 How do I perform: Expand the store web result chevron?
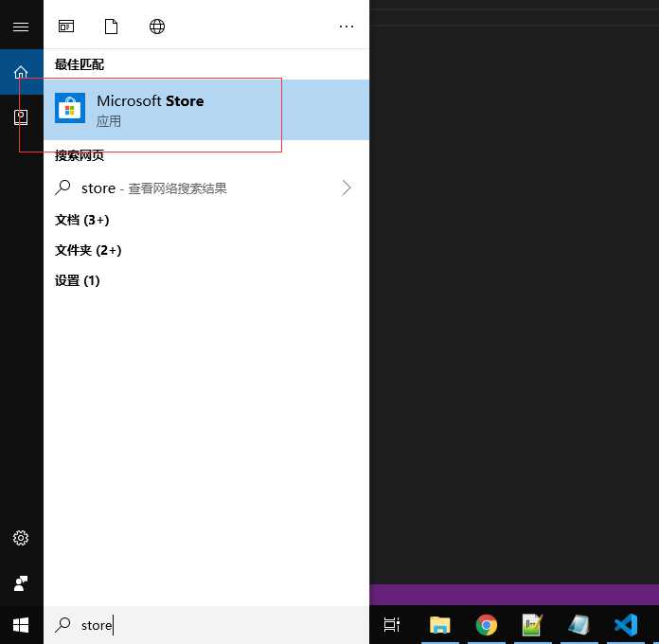pos(347,188)
